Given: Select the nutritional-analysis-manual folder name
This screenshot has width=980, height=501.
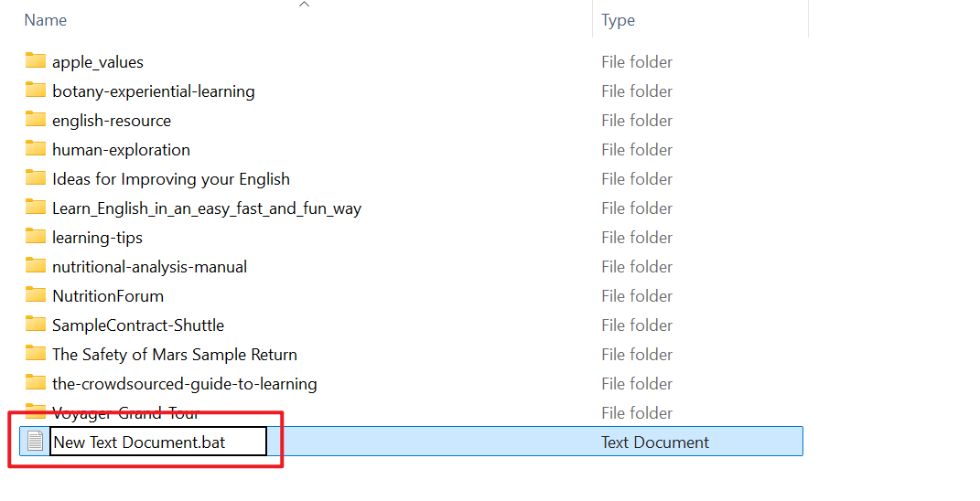Looking at the screenshot, I should coord(150,267).
